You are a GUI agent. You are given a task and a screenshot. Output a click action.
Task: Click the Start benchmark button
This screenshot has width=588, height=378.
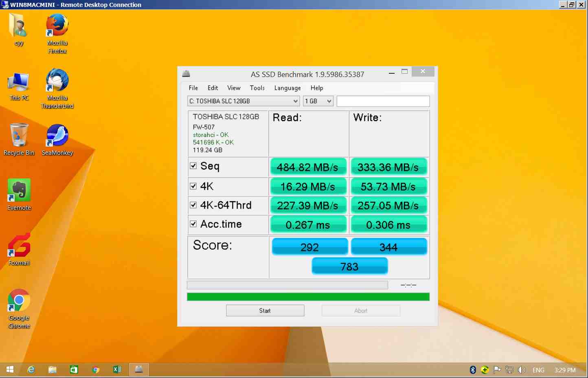(265, 310)
